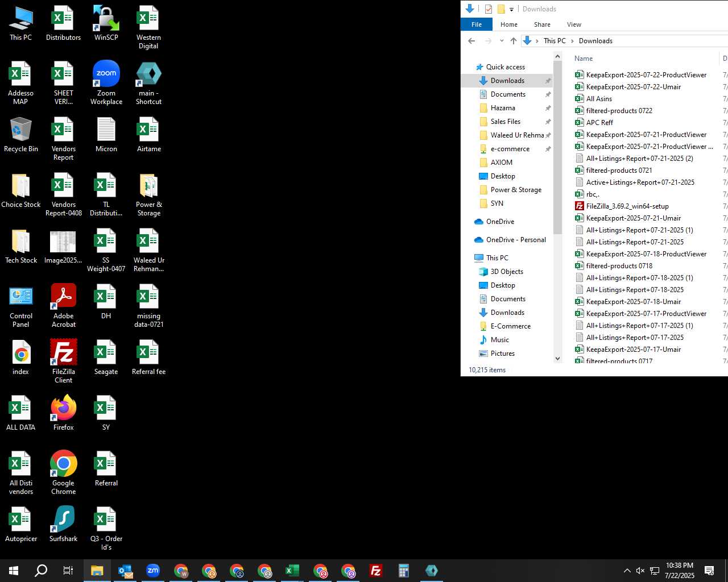This screenshot has width=728, height=582.
Task: Select the Distributors Excel file on desktop
Action: (x=63, y=24)
